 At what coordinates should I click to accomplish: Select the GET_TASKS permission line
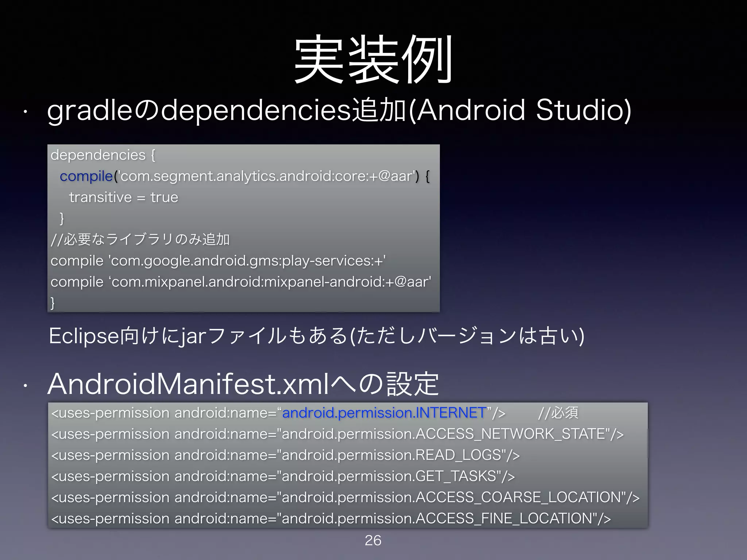283,476
